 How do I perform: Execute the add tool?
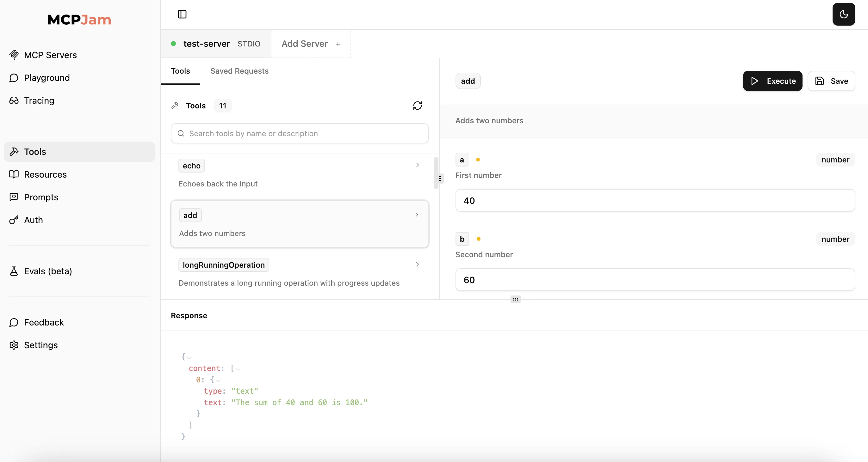772,81
